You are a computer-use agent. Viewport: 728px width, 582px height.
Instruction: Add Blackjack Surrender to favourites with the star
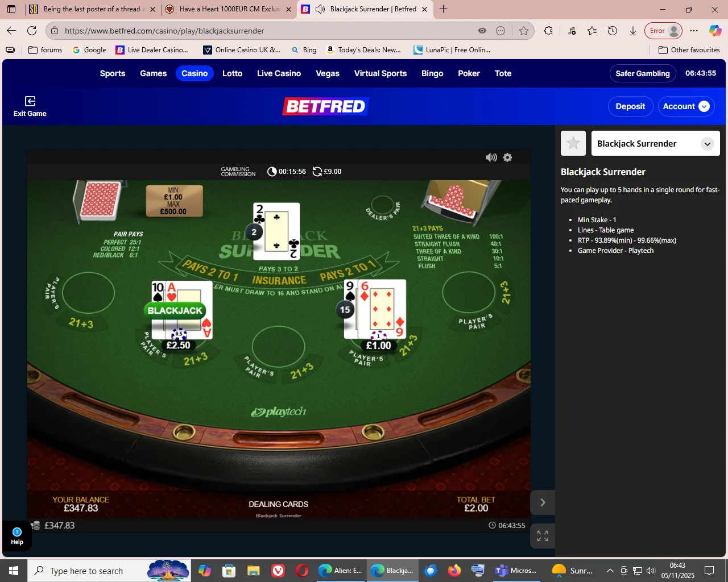coord(573,143)
